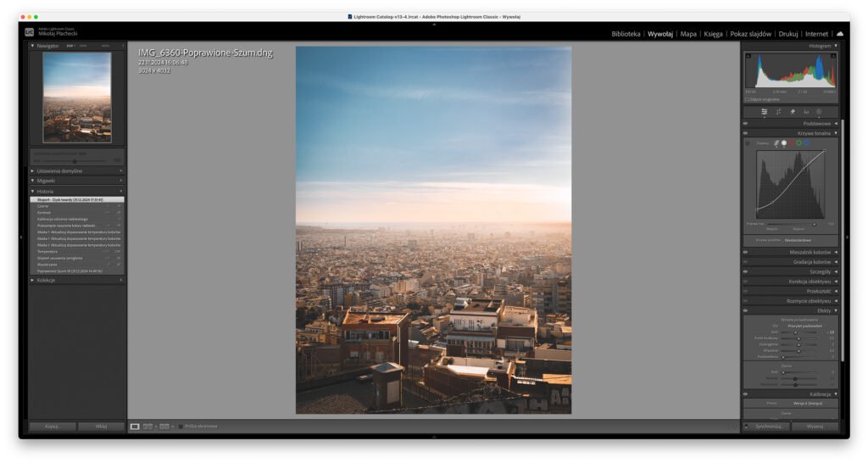
Task: Toggle the Efekty panel eye switch
Action: point(746,310)
